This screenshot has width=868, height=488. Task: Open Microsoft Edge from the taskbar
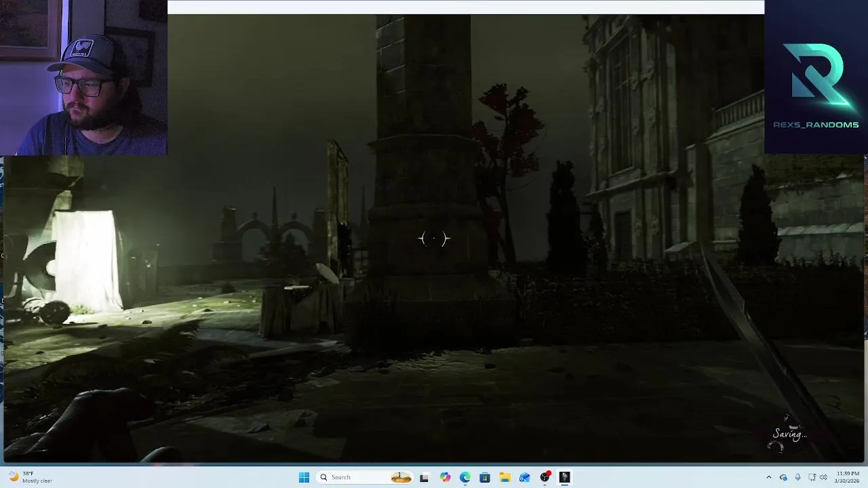(x=465, y=477)
